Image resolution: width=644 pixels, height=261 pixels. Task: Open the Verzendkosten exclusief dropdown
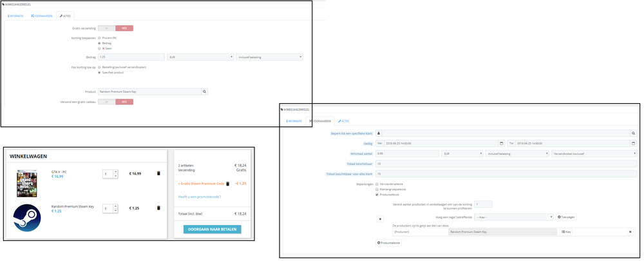(594, 154)
